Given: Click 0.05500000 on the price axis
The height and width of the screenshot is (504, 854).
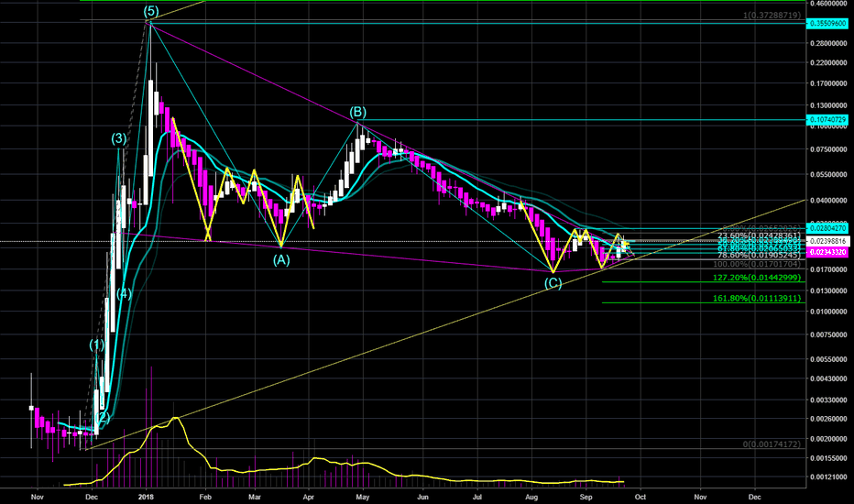Looking at the screenshot, I should 829,175.
